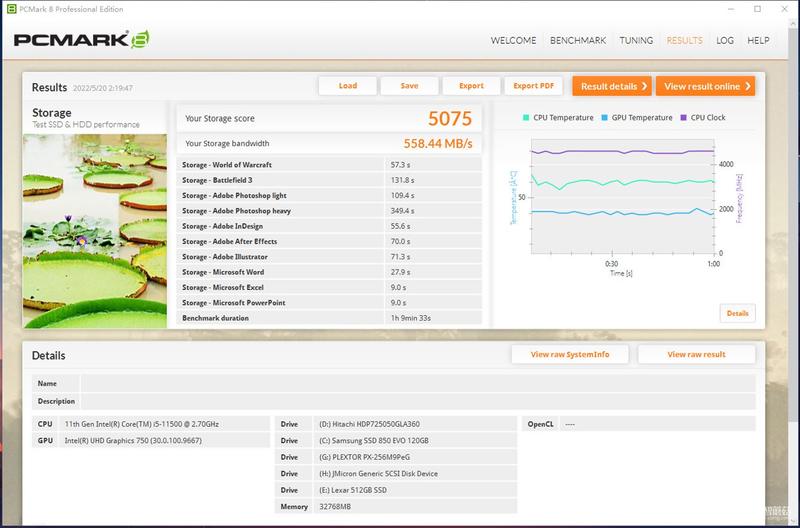The image size is (800, 528).
Task: Click the PCMark 8 logo in header
Action: pyautogui.click(x=82, y=40)
